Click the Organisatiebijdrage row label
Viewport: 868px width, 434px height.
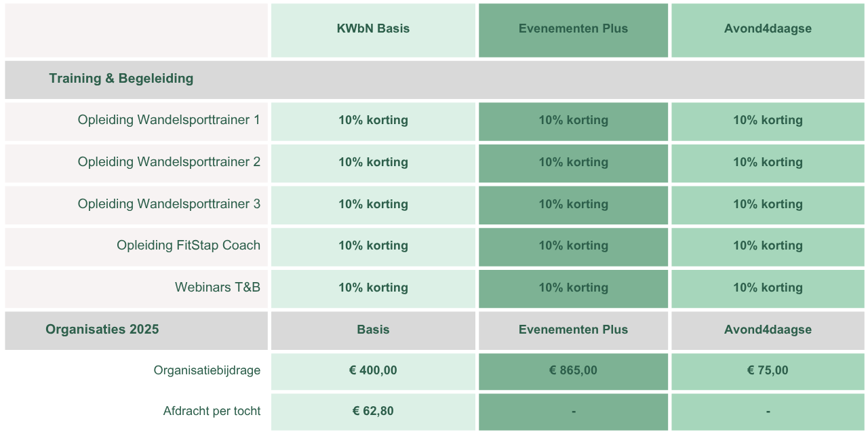(x=207, y=370)
